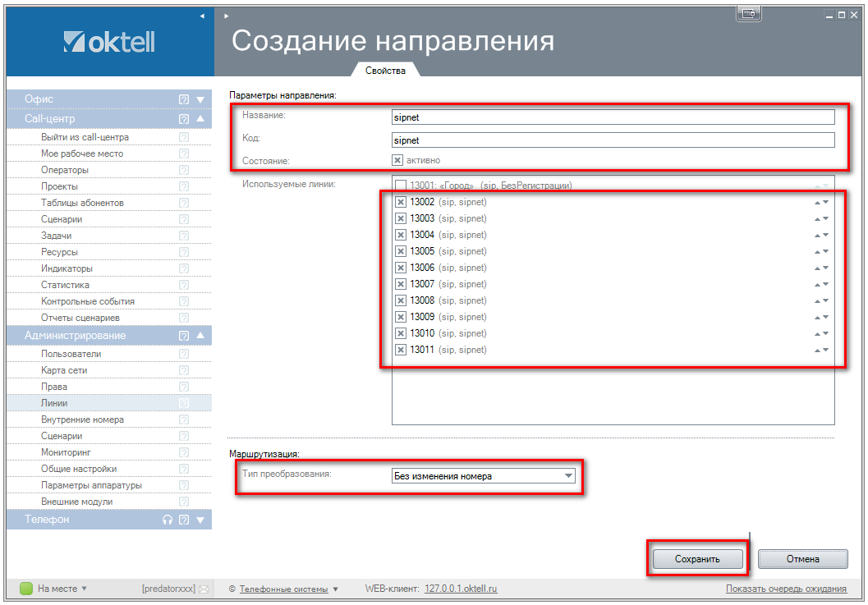Select the Свойства tab

point(385,71)
